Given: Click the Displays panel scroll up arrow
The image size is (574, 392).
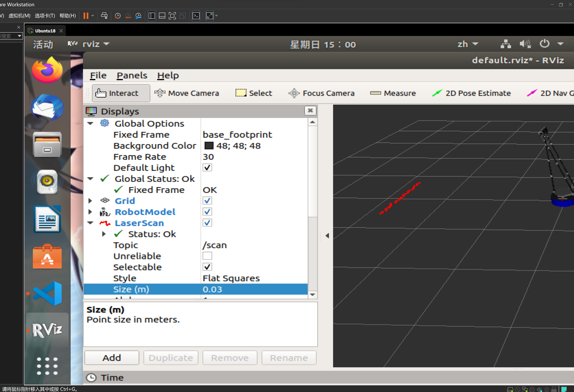Looking at the screenshot, I should [312, 122].
